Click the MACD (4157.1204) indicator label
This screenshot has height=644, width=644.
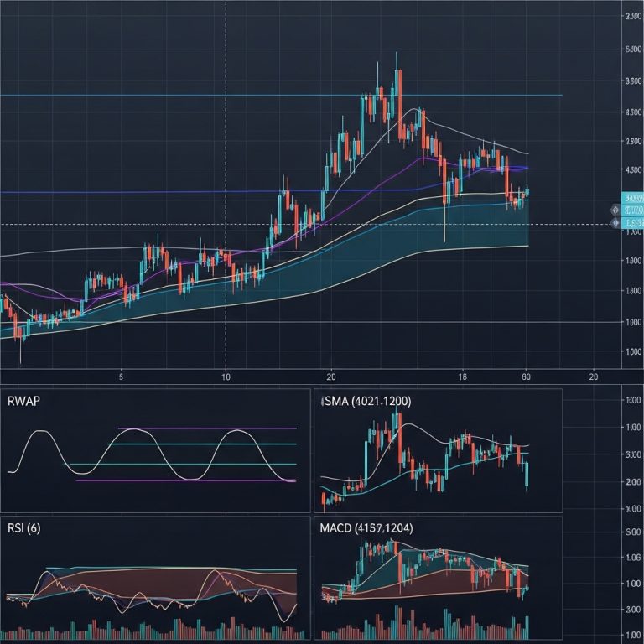pos(366,528)
